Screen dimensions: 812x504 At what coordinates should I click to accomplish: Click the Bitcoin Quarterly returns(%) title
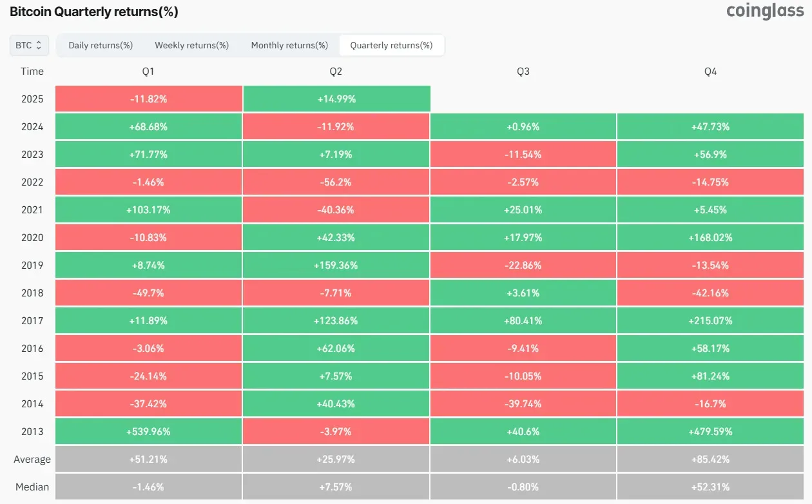pyautogui.click(x=94, y=12)
